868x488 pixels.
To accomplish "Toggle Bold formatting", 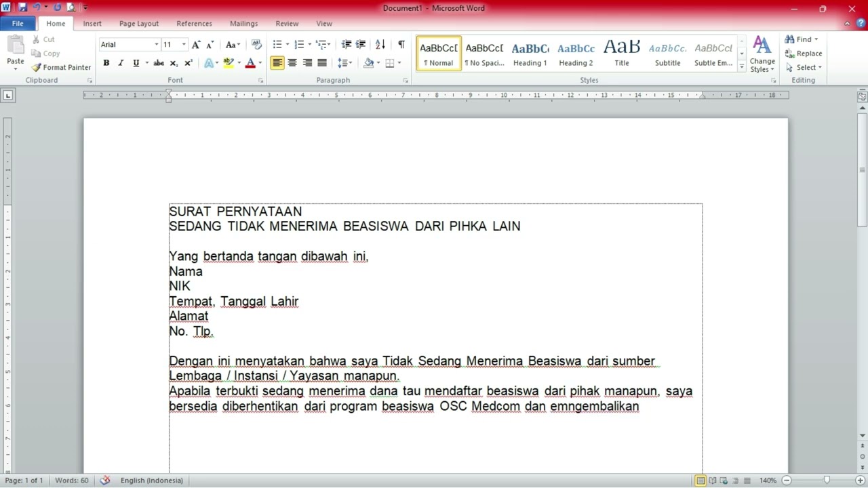I will tap(106, 63).
